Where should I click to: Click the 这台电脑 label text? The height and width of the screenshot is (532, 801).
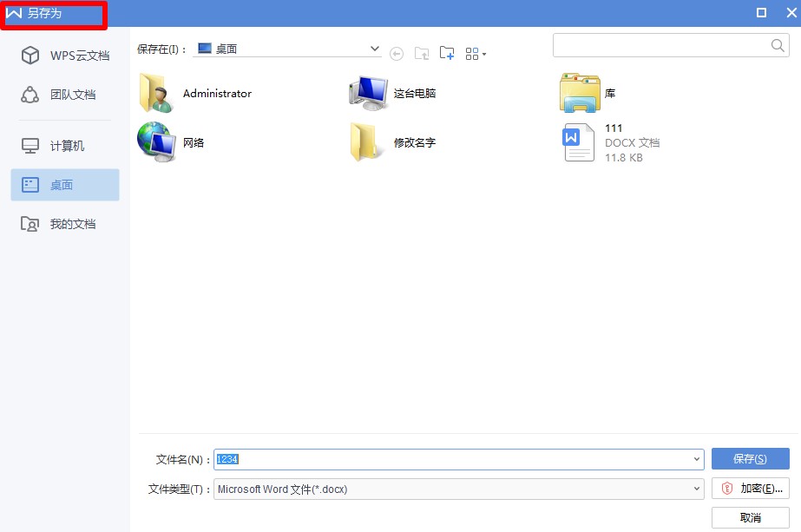(x=415, y=94)
